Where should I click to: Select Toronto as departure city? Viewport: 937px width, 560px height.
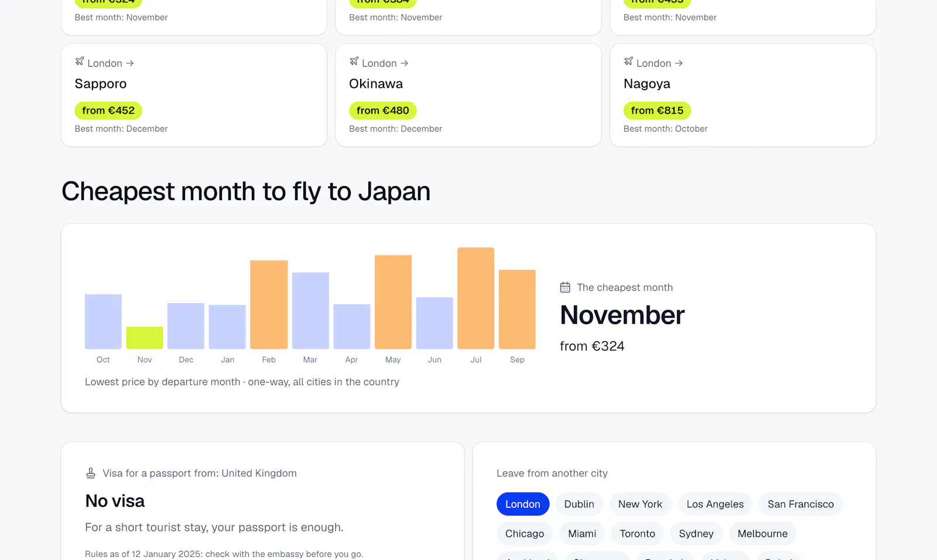(x=637, y=534)
